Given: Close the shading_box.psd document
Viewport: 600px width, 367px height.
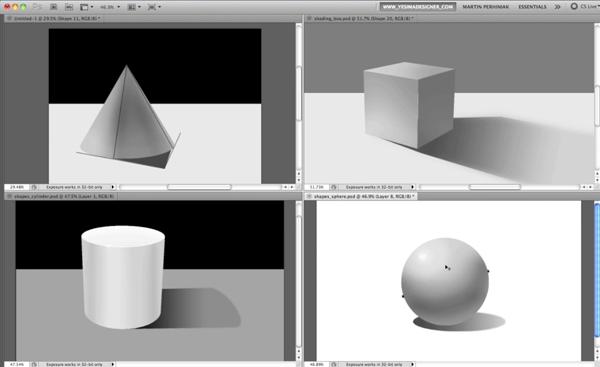Looking at the screenshot, I should tap(309, 18).
